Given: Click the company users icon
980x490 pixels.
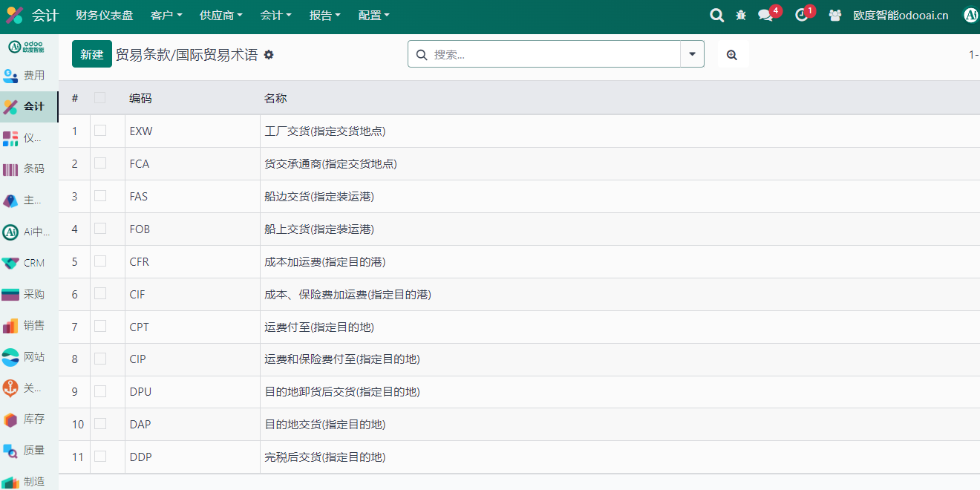Looking at the screenshot, I should 835,16.
